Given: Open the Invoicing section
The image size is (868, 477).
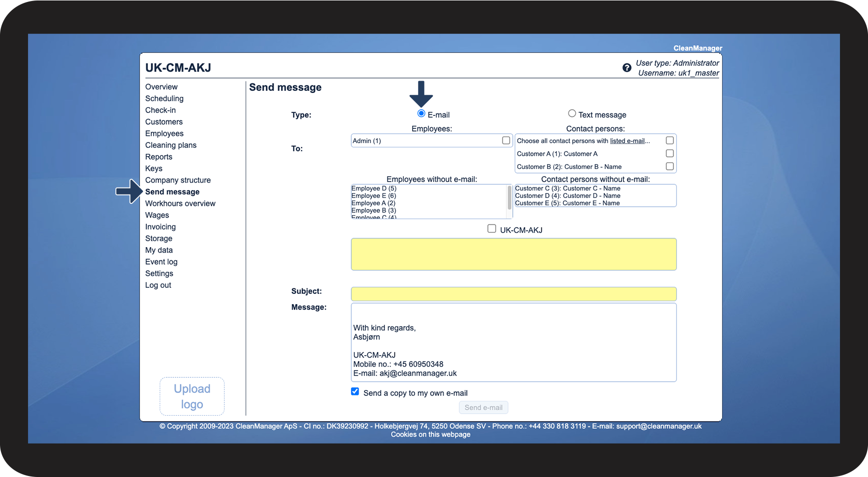Looking at the screenshot, I should tap(160, 227).
